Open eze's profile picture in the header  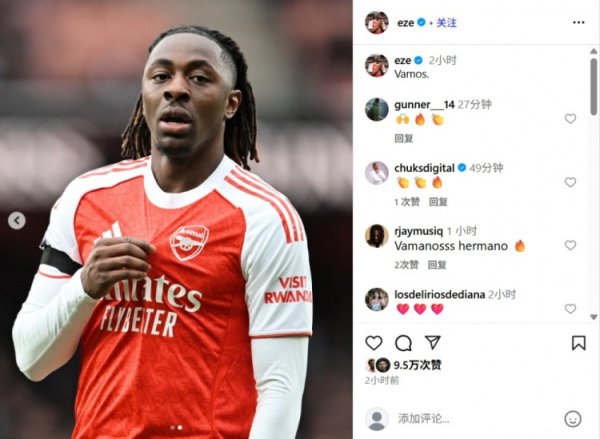click(x=377, y=23)
